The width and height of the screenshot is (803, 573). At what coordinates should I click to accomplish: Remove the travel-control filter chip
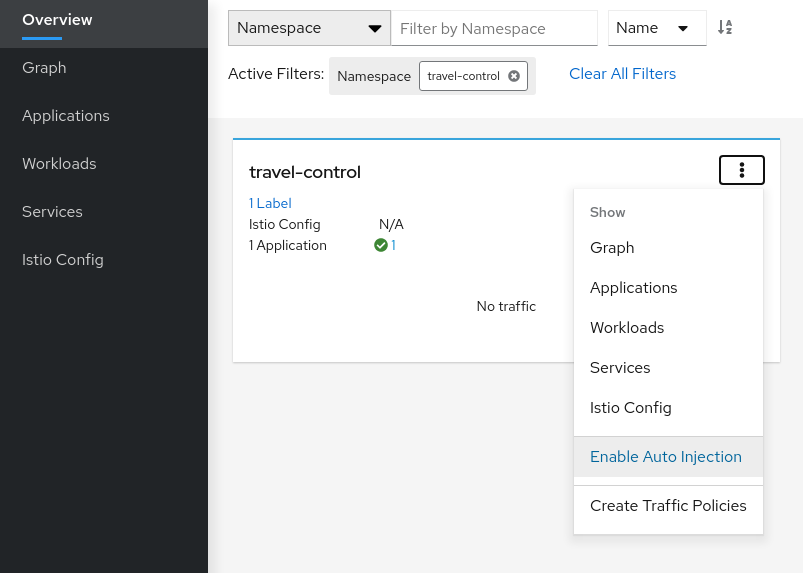pos(514,76)
